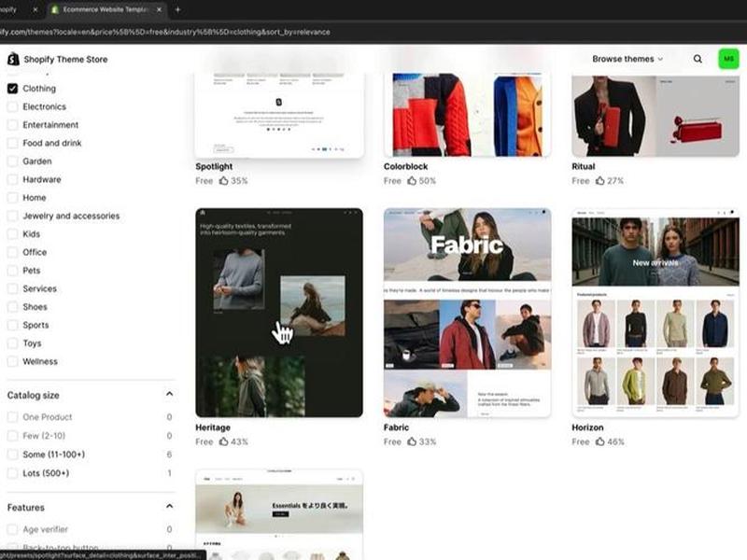The width and height of the screenshot is (747, 560).
Task: Check the Age verifier feature
Action: click(x=12, y=529)
